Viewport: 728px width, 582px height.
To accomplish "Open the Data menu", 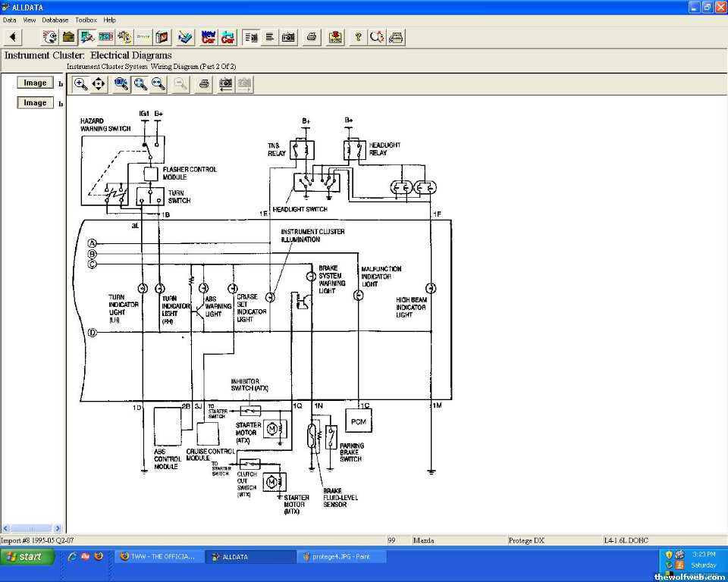I will 9,20.
